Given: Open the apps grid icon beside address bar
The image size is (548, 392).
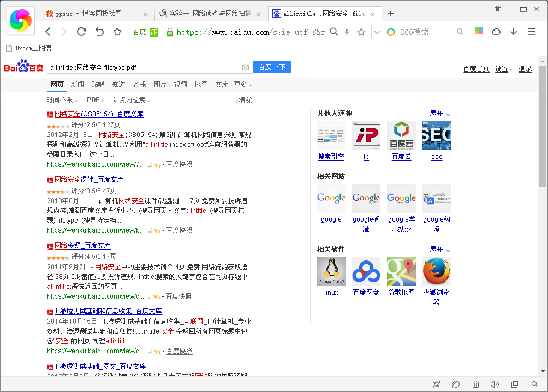Looking at the screenshot, I should point(479,32).
